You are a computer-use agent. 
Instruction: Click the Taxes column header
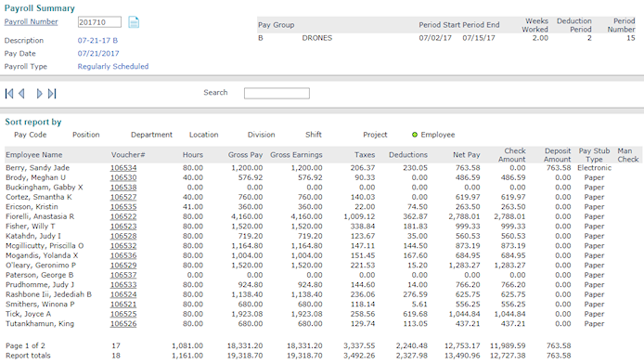(x=365, y=155)
